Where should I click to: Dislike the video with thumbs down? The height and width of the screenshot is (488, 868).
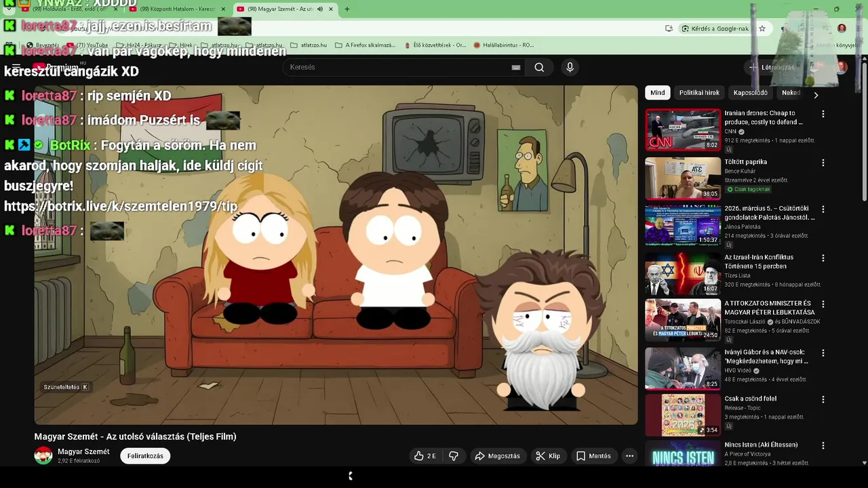(x=454, y=456)
